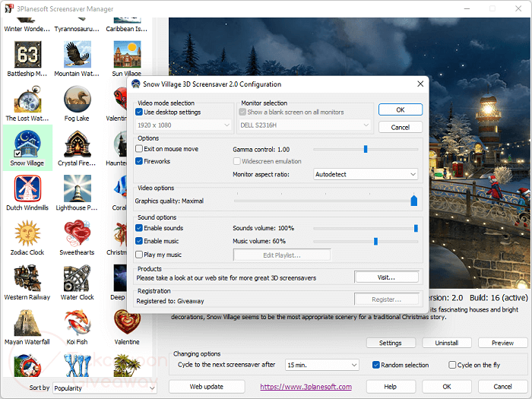
Task: Check Play my music option
Action: [139, 255]
